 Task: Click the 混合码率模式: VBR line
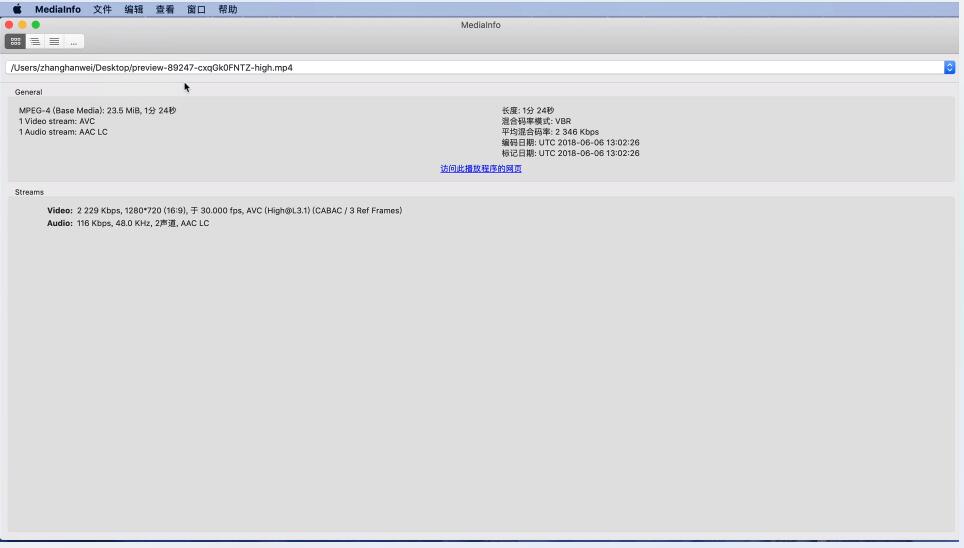click(536, 121)
